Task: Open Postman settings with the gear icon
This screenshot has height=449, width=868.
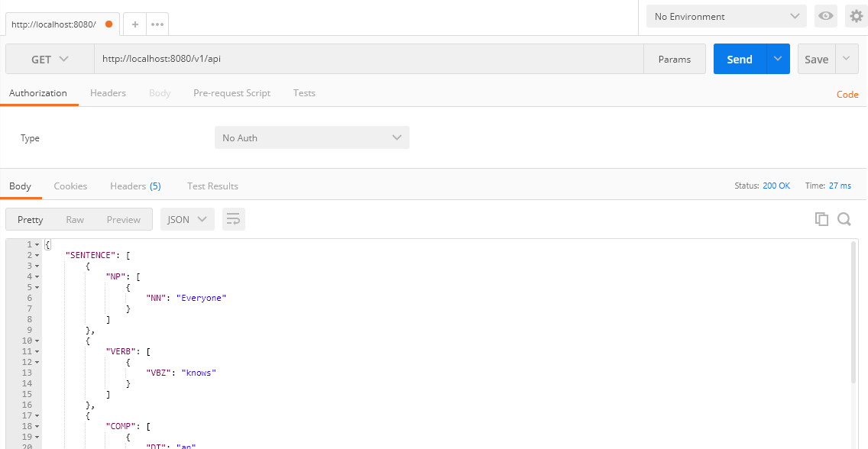Action: click(x=856, y=15)
